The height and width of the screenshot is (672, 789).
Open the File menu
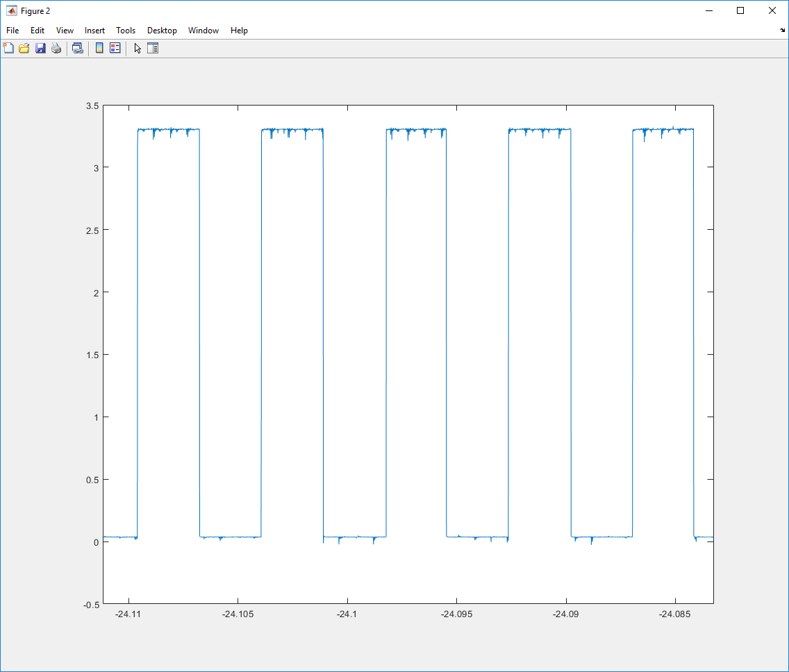[x=13, y=31]
